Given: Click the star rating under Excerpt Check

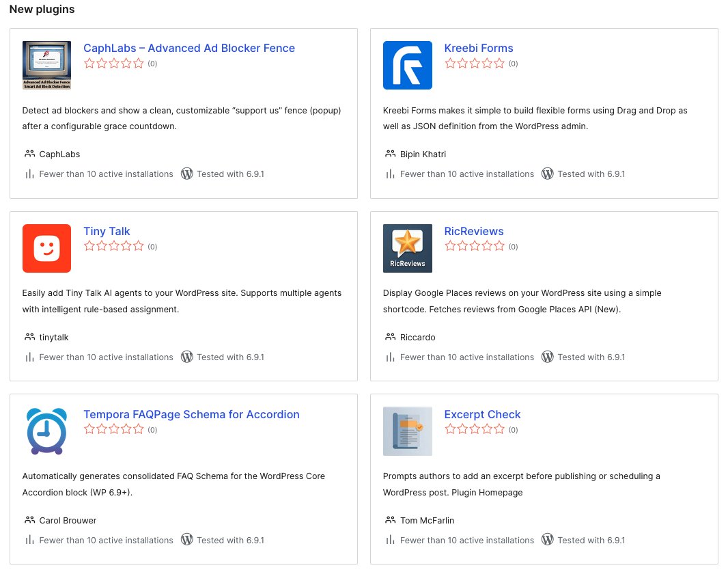Looking at the screenshot, I should pyautogui.click(x=475, y=429).
